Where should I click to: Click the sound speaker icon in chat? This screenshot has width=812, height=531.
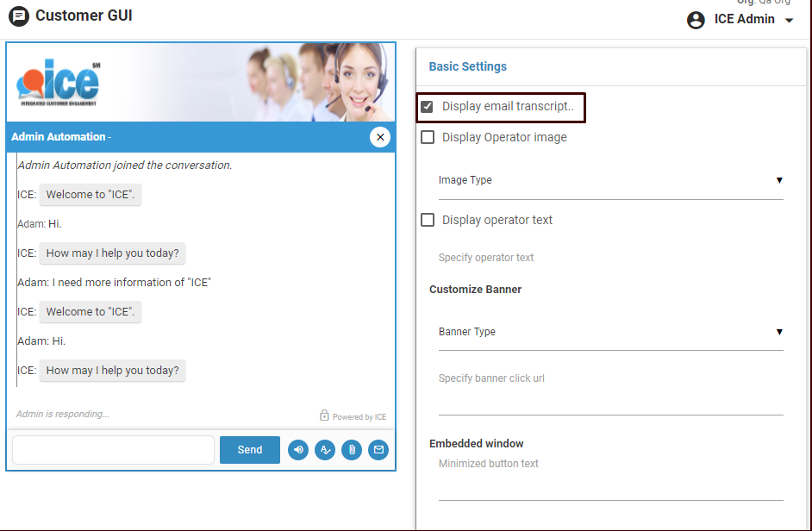click(x=298, y=450)
